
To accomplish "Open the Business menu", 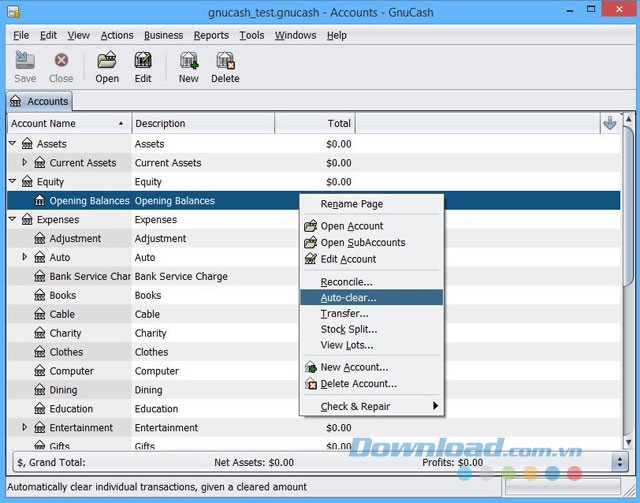I will point(163,35).
